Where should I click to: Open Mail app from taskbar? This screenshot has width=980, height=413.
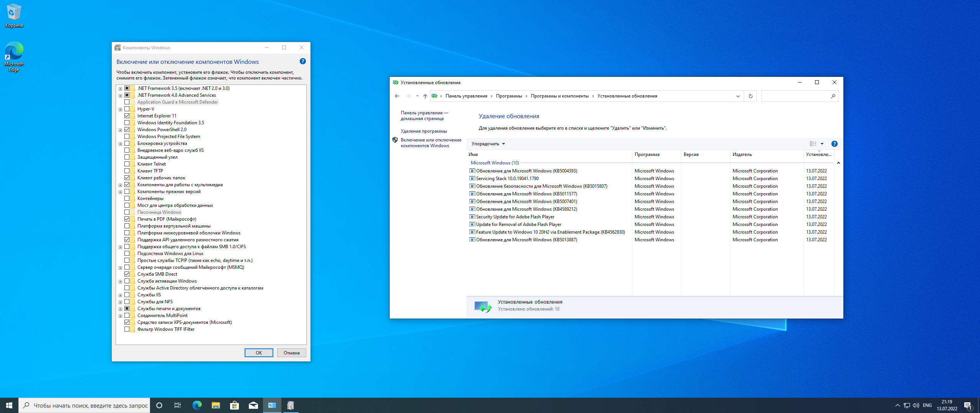[x=253, y=405]
